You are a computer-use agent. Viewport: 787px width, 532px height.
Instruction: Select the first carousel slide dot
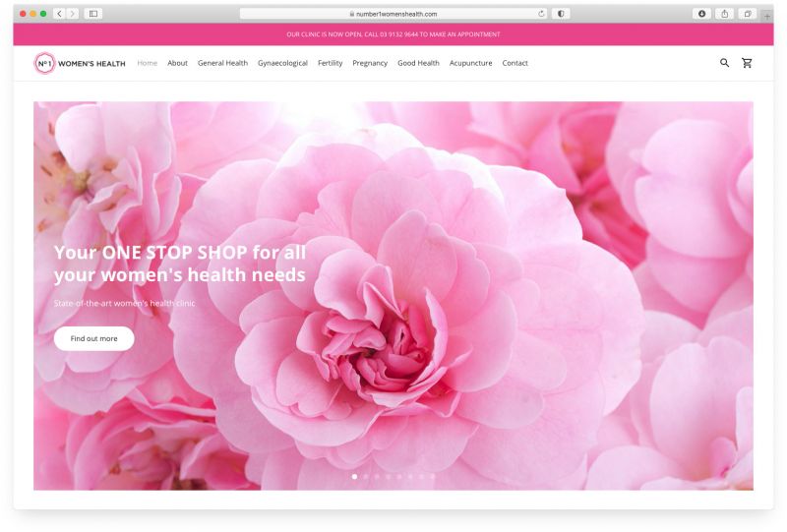coord(354,476)
